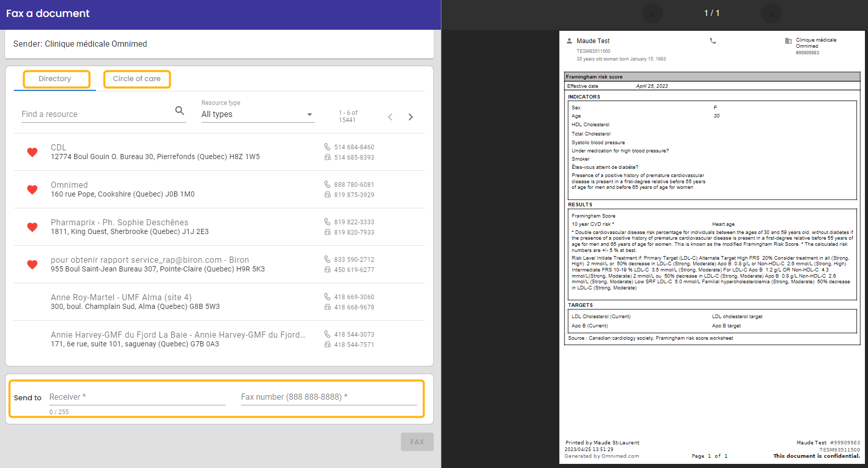Select Pharmaprix - Ph. Sophie Deschênes
Screen dimensions: 868x468
coord(219,227)
